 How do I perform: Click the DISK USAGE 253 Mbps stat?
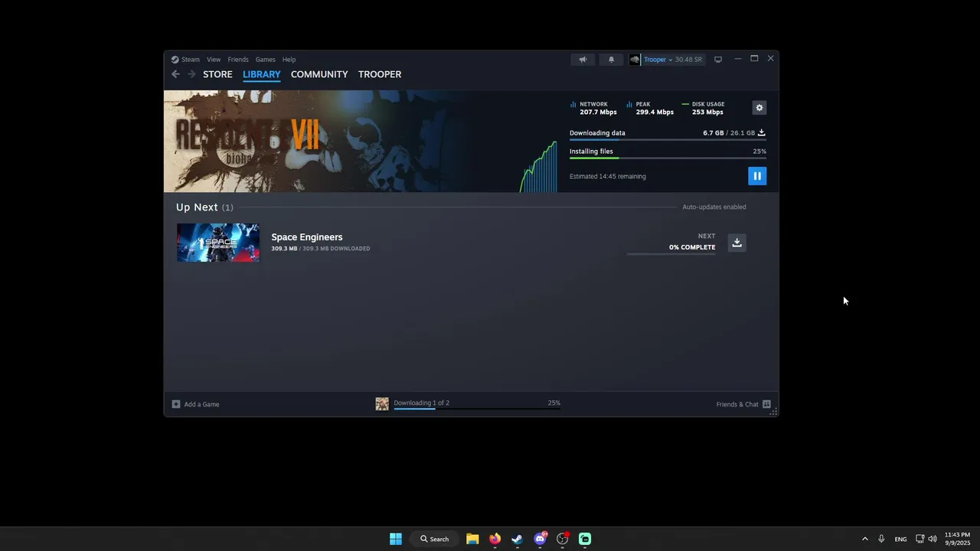704,108
